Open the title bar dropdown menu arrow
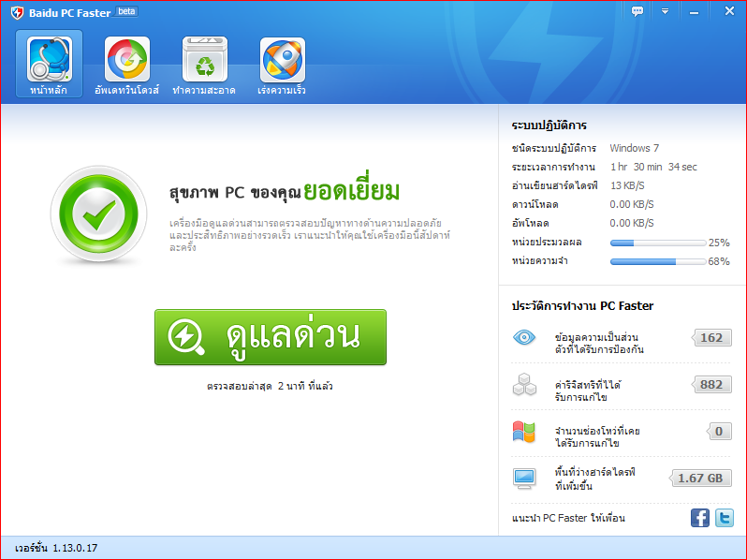 (665, 11)
